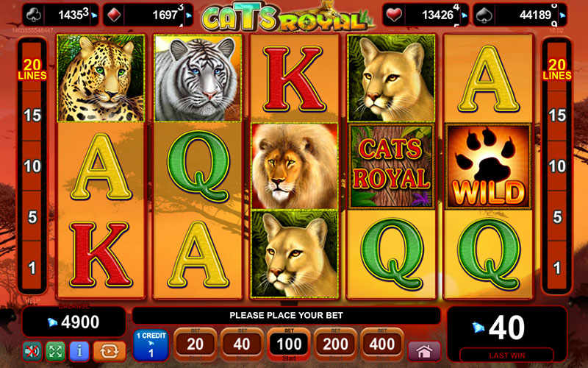Open the hearts jackpot counter
The width and height of the screenshot is (588, 368).
coord(426,15)
